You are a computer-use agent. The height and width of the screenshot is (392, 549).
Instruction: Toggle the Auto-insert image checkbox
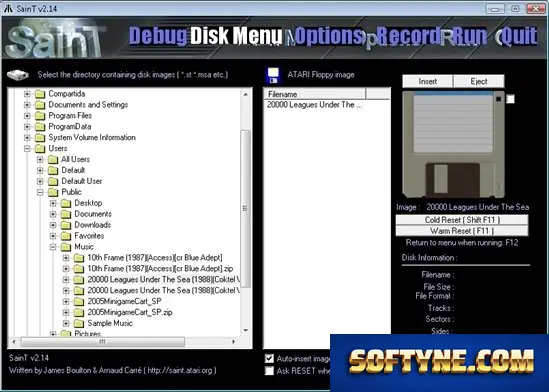point(269,359)
